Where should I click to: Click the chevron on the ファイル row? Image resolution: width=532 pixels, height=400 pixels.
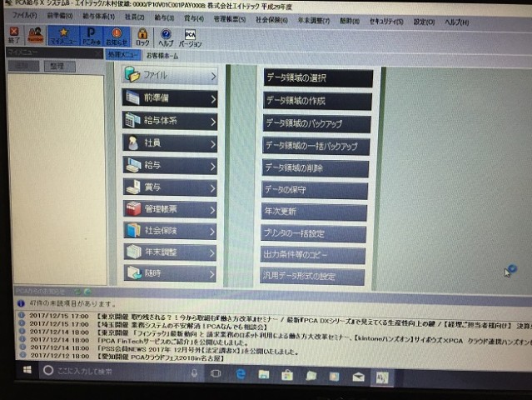(213, 76)
